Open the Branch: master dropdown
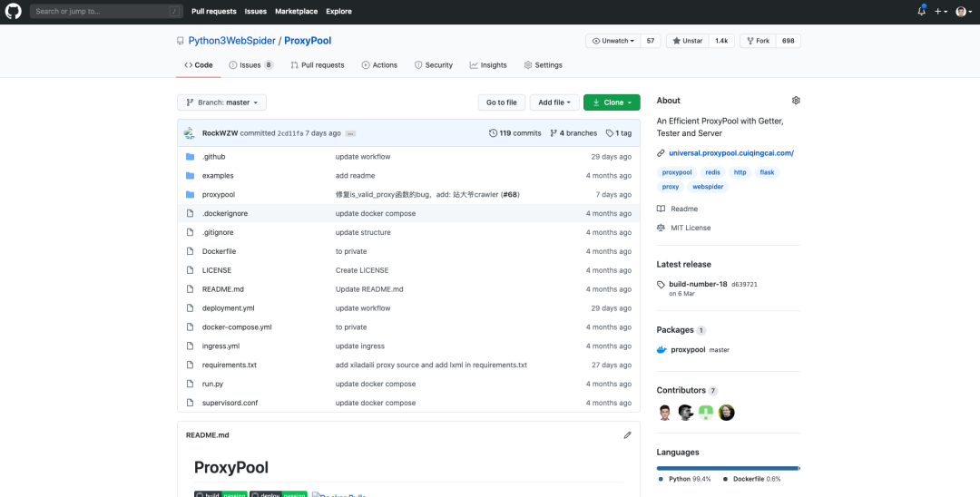This screenshot has height=497, width=980. (x=222, y=102)
